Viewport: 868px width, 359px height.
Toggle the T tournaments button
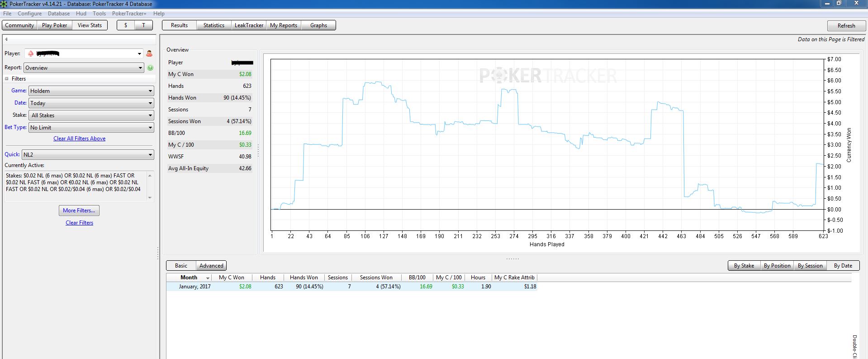pyautogui.click(x=144, y=25)
